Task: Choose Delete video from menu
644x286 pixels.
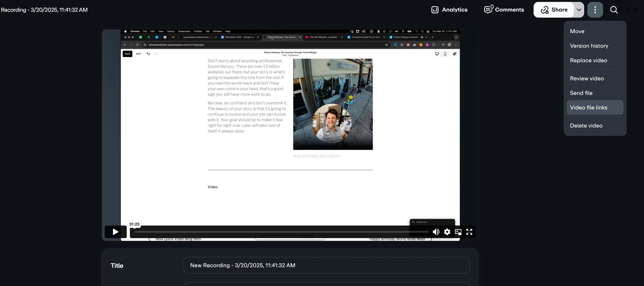Action: tap(586, 126)
